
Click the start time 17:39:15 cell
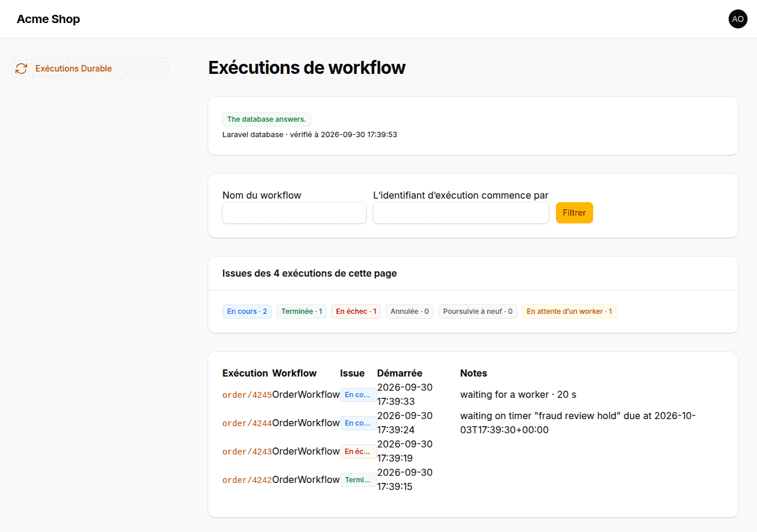click(405, 480)
